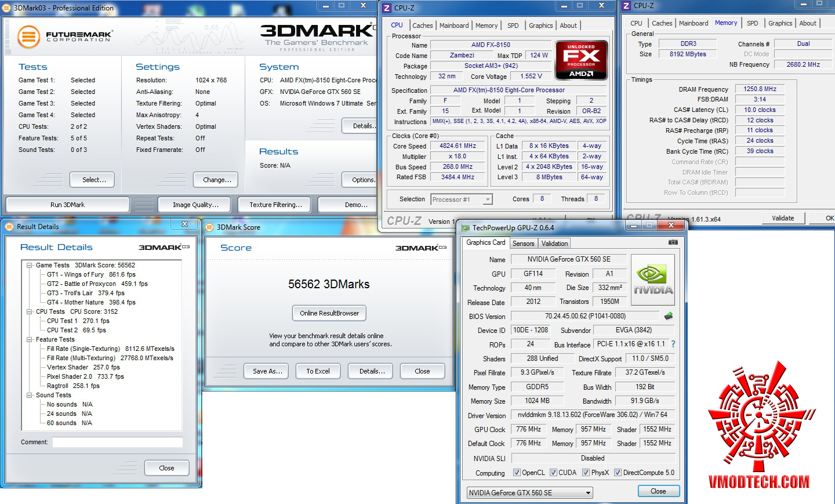Image resolution: width=835 pixels, height=504 pixels.
Task: Click the Select button under Tests
Action: point(92,180)
